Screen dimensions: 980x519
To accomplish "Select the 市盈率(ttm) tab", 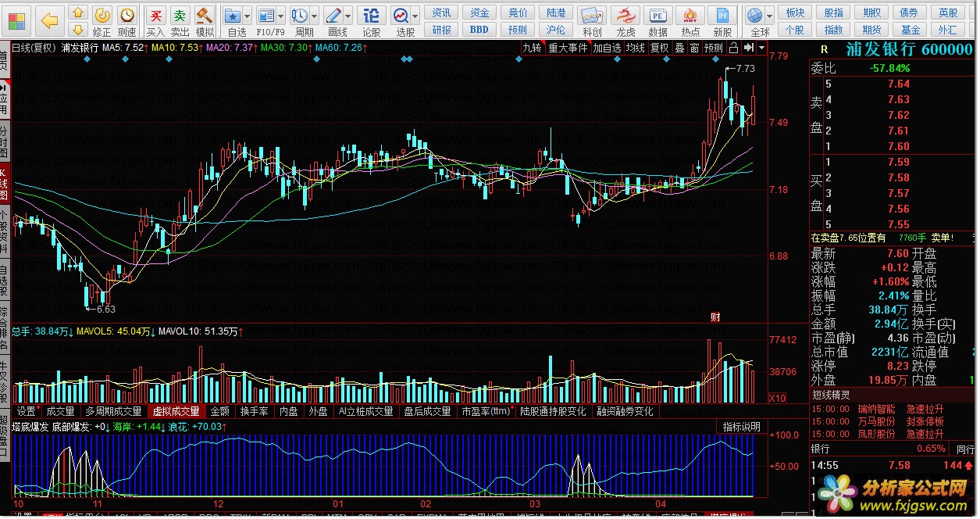I will (487, 411).
